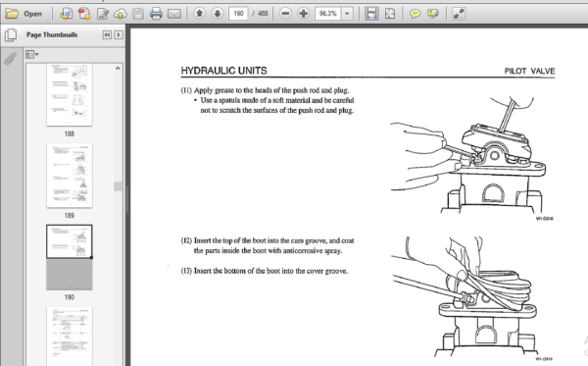The width and height of the screenshot is (588, 366).
Task: Click the Print document icon
Action: click(x=156, y=14)
